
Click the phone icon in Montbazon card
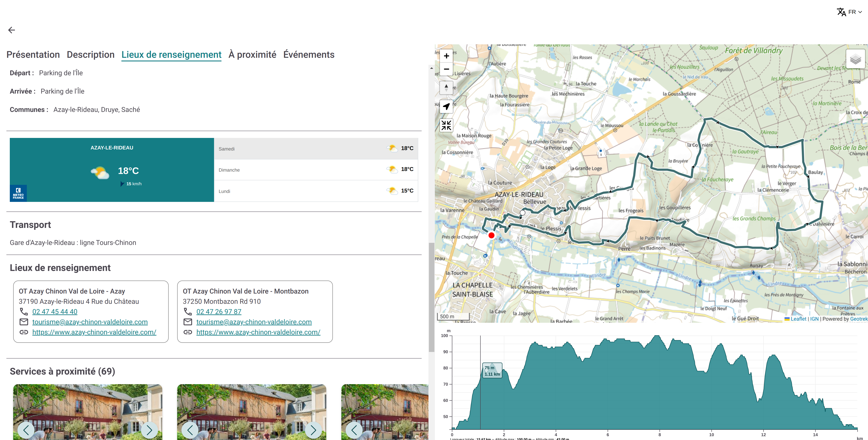188,311
